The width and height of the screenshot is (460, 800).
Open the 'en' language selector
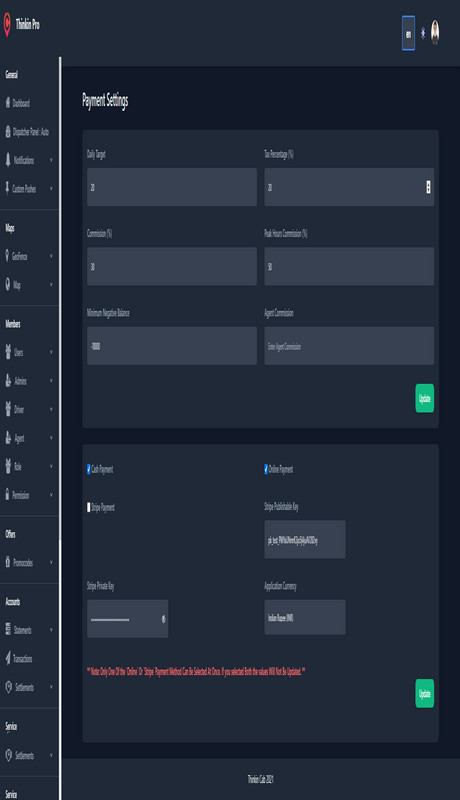[408, 33]
